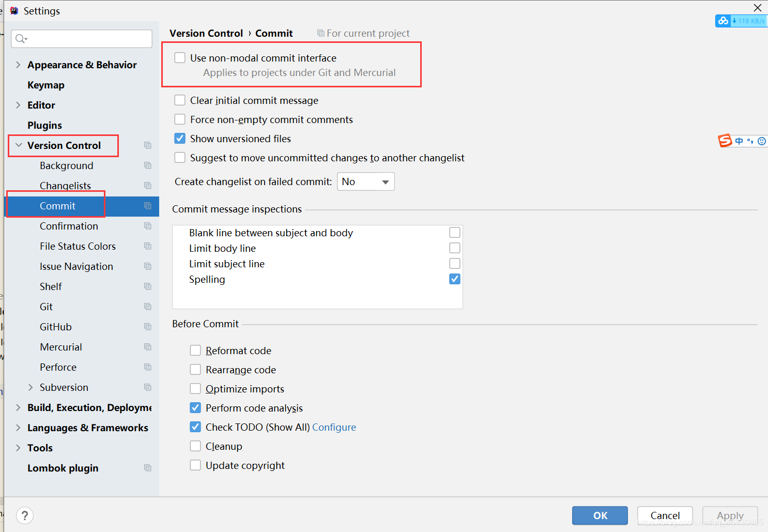This screenshot has height=532, width=768.
Task: Uncheck Check TODO (Show All)
Action: click(195, 427)
